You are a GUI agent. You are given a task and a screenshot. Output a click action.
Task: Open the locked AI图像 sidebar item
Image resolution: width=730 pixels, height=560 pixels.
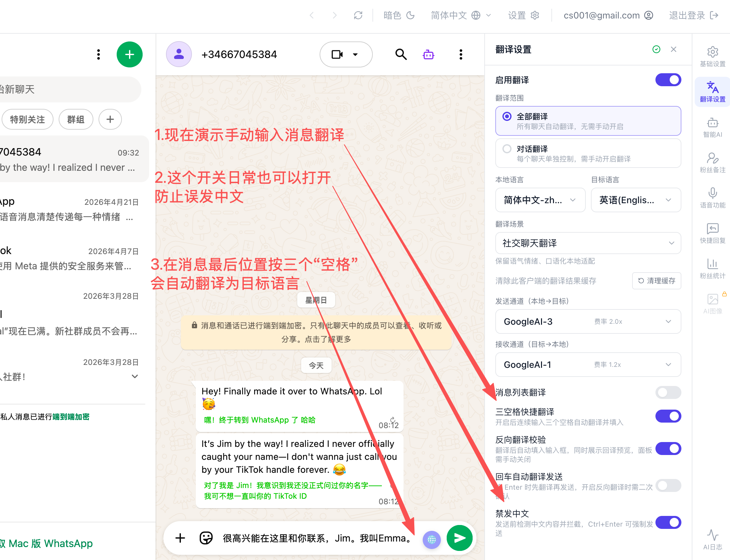point(712,304)
